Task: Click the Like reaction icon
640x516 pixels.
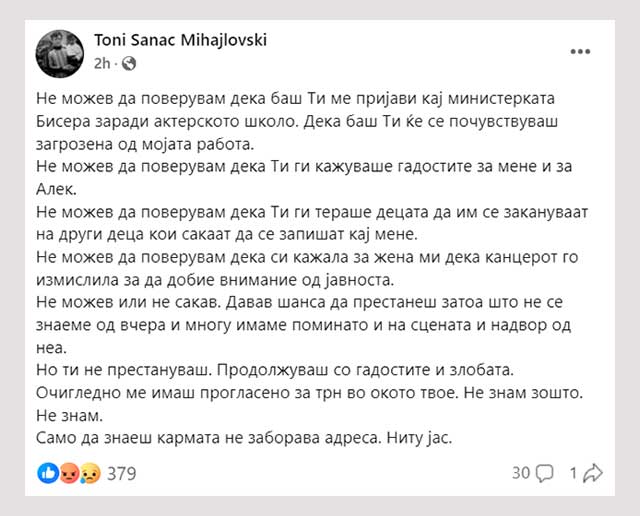Action: [x=47, y=473]
